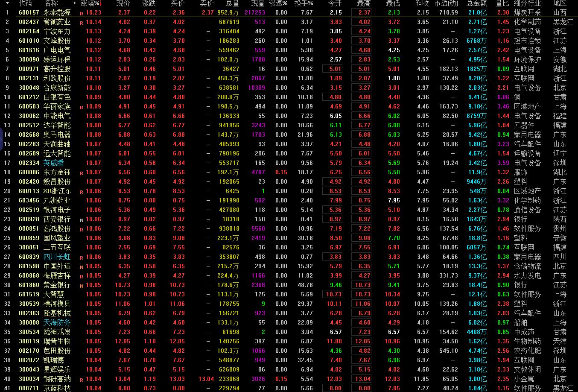Select the 大智慧 row in the list

[53, 294]
